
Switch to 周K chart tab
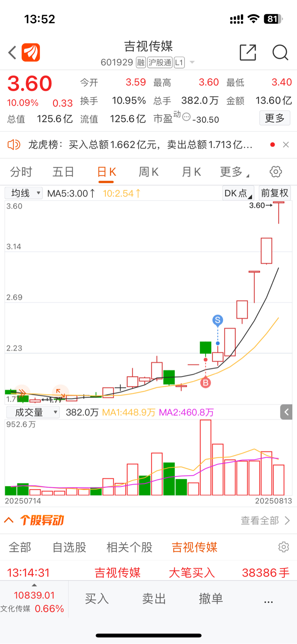click(x=148, y=172)
